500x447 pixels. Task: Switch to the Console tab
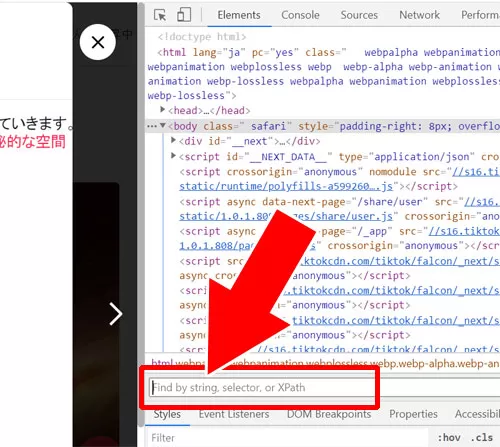point(300,15)
